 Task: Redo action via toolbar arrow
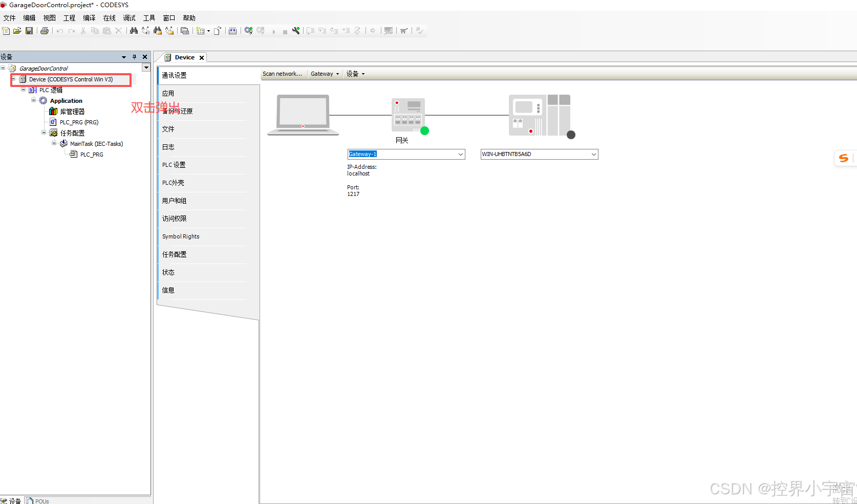click(72, 31)
